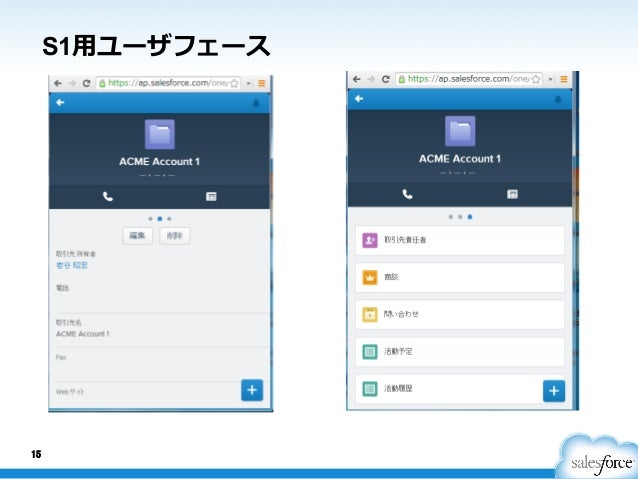Click browser back arrow in right browser window

pyautogui.click(x=357, y=79)
